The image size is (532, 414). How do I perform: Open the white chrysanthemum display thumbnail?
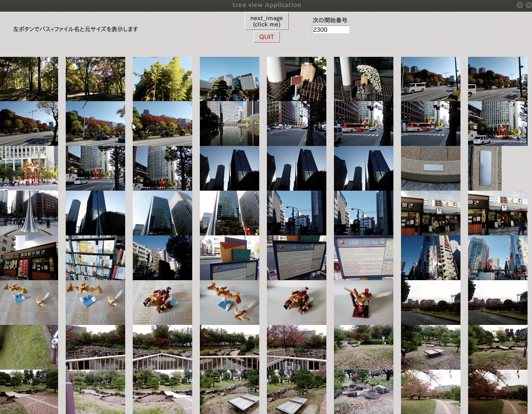click(x=363, y=79)
